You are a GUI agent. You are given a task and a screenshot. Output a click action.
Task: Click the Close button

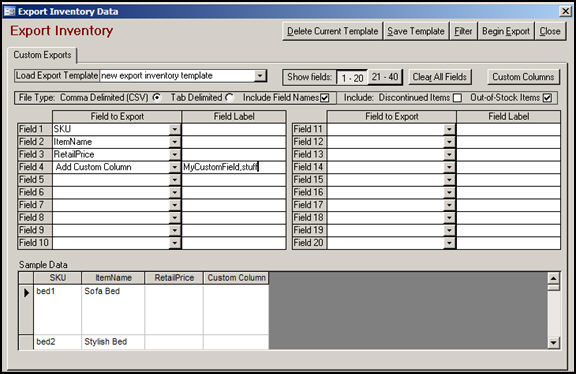[550, 31]
